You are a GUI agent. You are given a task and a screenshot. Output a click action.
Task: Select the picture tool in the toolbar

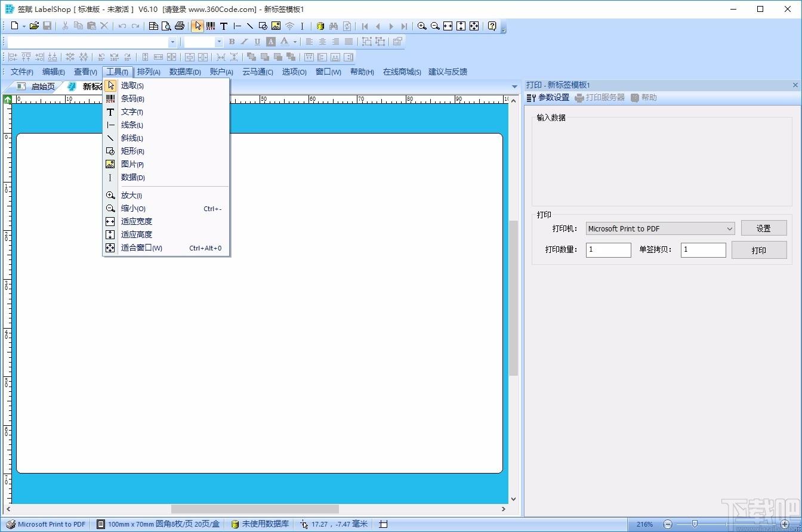tap(276, 26)
